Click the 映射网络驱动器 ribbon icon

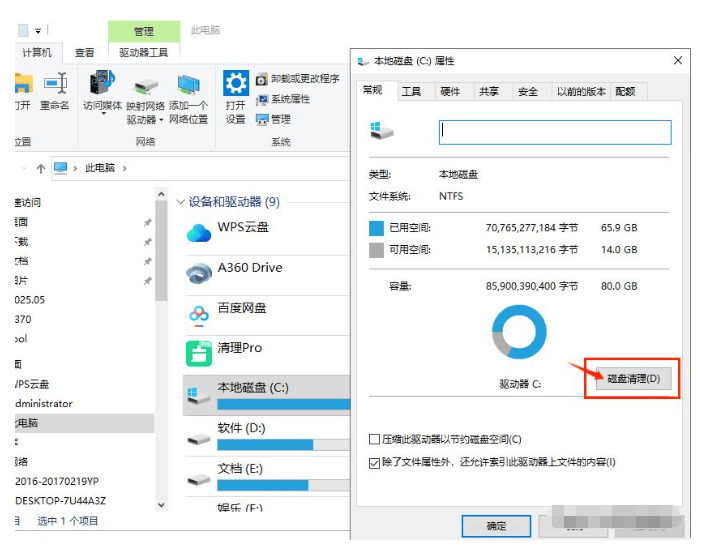tap(145, 86)
